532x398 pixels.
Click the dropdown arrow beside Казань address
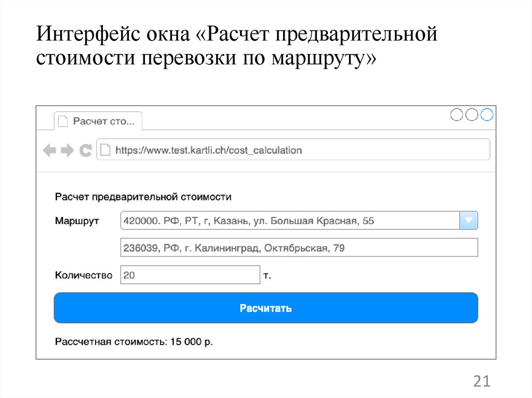(468, 220)
